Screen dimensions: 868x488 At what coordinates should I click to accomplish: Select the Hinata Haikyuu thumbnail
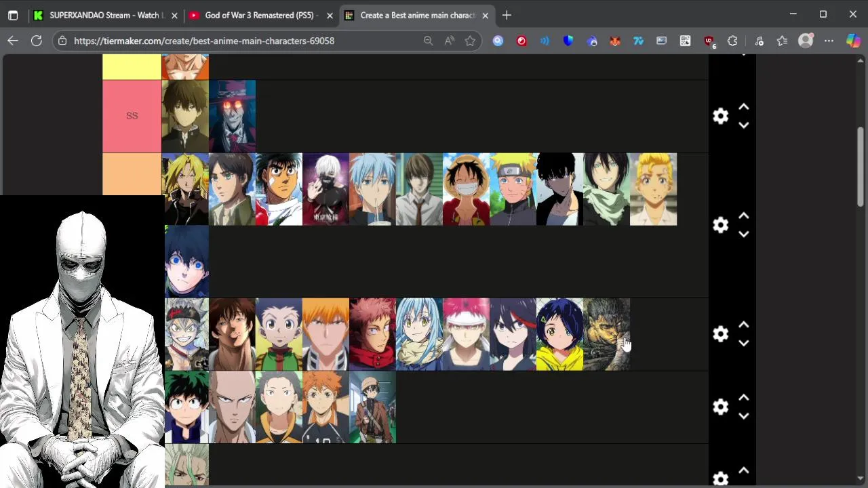325,407
